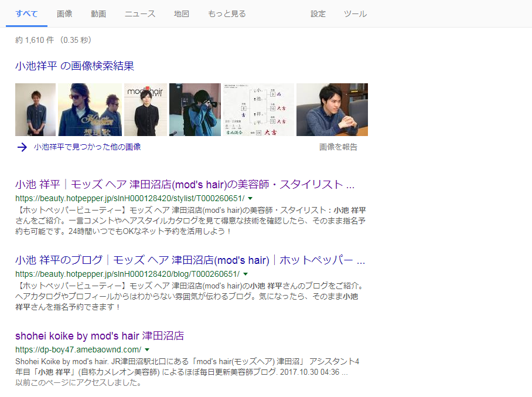Open the ニュース tab
This screenshot has width=532, height=397.
tap(140, 14)
